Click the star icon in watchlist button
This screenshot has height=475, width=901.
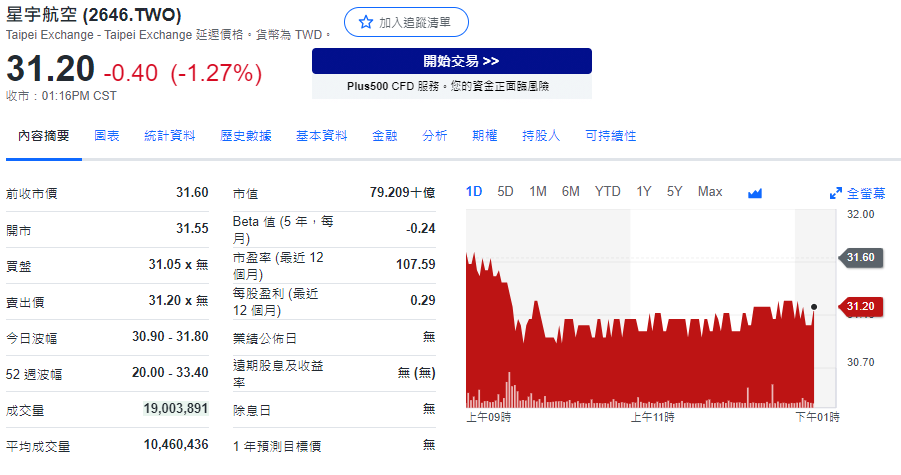(x=365, y=22)
